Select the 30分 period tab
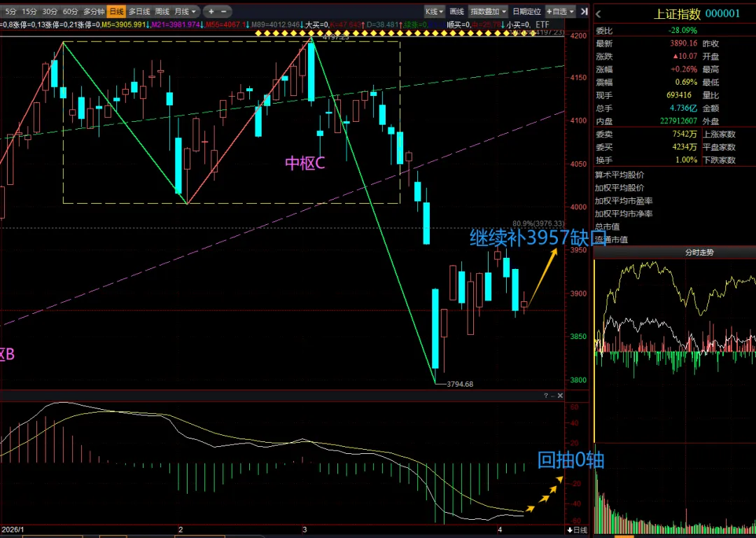 coord(50,11)
